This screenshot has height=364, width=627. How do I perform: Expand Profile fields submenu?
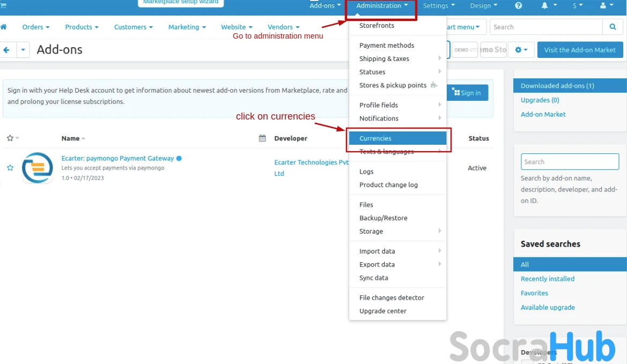(397, 105)
